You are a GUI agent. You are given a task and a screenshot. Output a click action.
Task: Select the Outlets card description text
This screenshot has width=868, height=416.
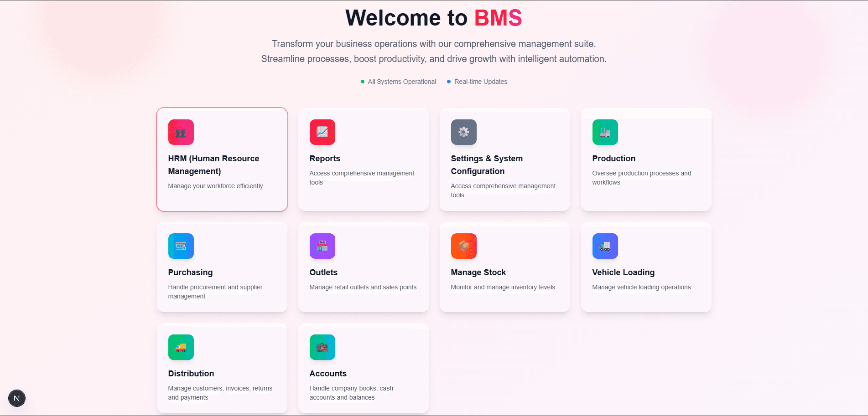(363, 287)
